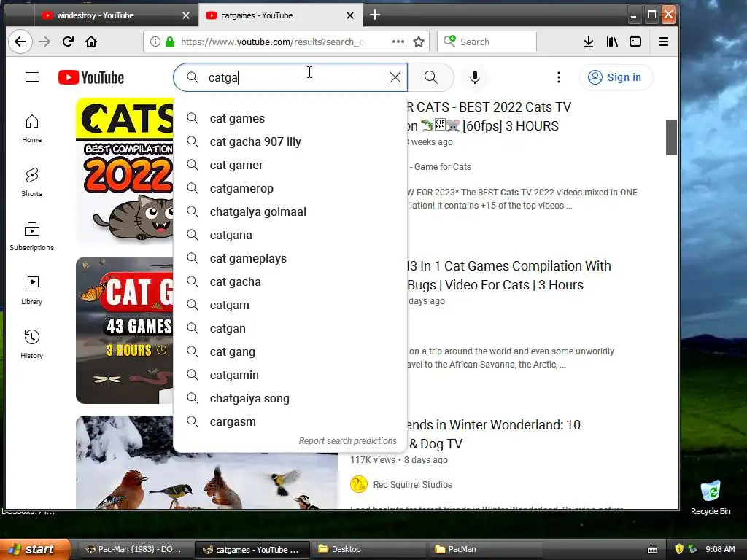Choose suggestion 'cat games'

pos(290,119)
